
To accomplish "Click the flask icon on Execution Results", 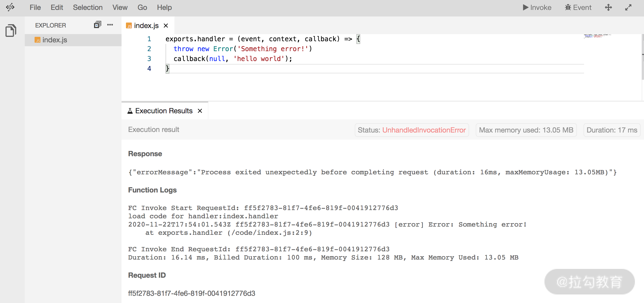I will tap(130, 111).
